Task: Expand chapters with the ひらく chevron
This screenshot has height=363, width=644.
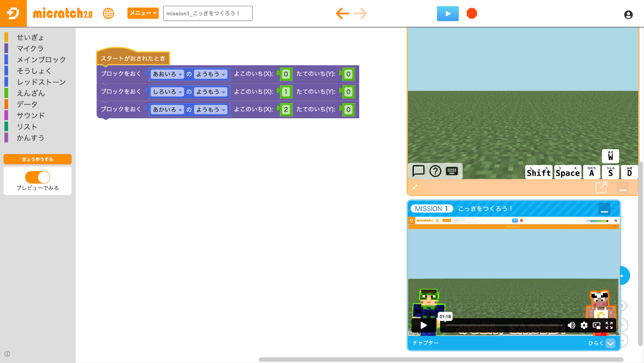Action: tap(610, 343)
